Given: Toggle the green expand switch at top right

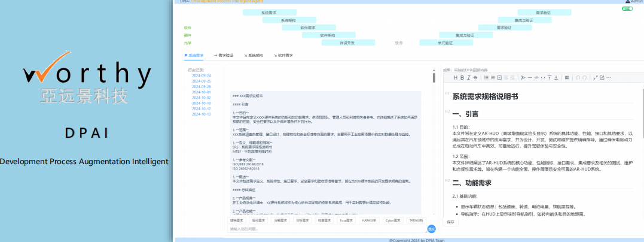Looking at the screenshot, I should tap(627, 8).
